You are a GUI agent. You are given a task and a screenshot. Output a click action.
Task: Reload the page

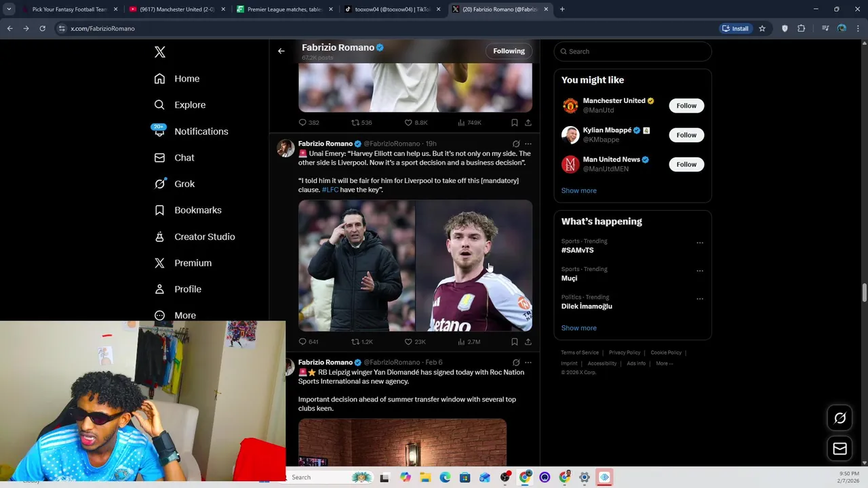coord(42,28)
